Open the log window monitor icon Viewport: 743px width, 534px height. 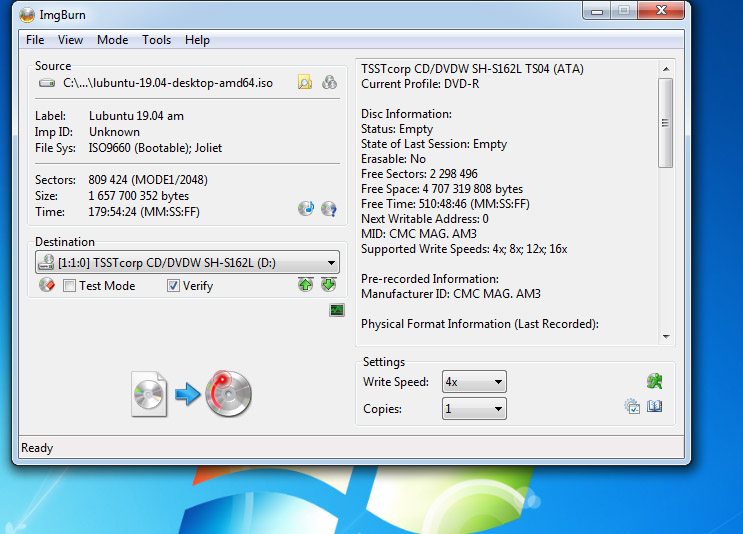[337, 310]
